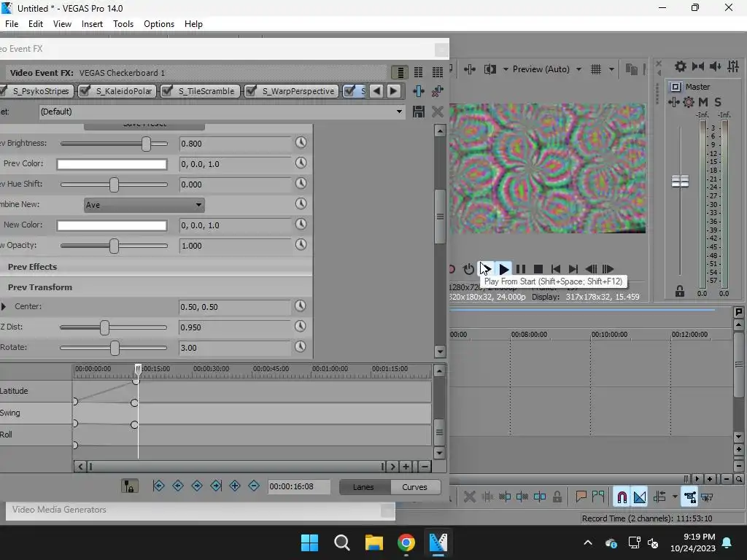Stop the preview playback

[538, 269]
